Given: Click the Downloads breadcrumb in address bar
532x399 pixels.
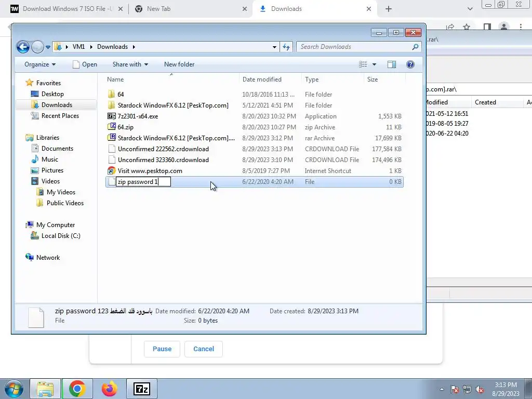Looking at the screenshot, I should tap(112, 47).
